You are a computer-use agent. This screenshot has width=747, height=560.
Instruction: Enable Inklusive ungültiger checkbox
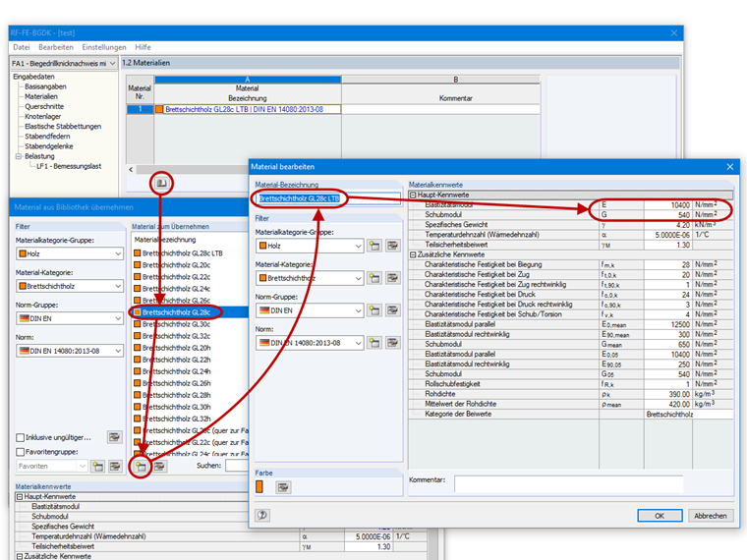(20, 437)
